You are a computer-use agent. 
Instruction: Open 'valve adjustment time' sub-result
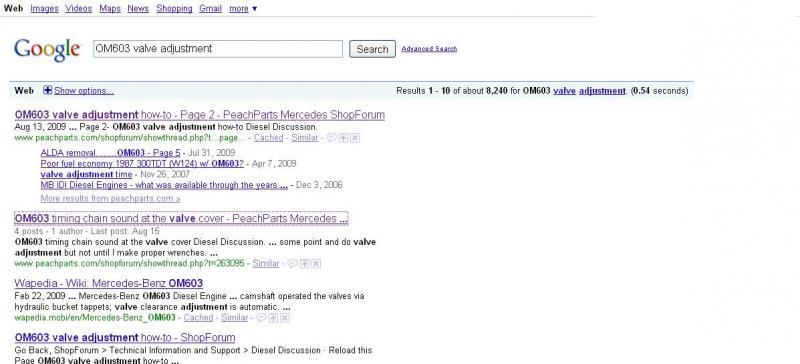(x=86, y=175)
